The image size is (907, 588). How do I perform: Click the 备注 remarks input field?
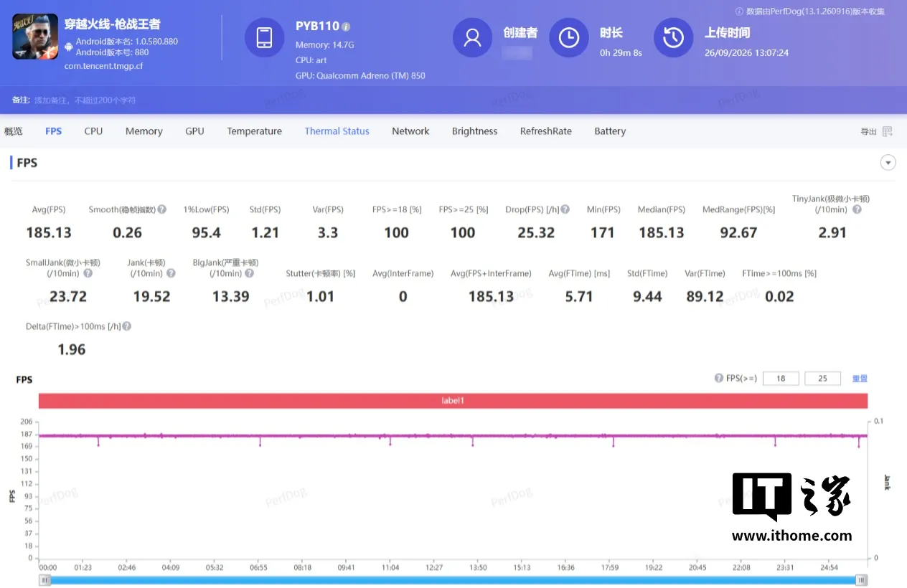click(x=85, y=100)
